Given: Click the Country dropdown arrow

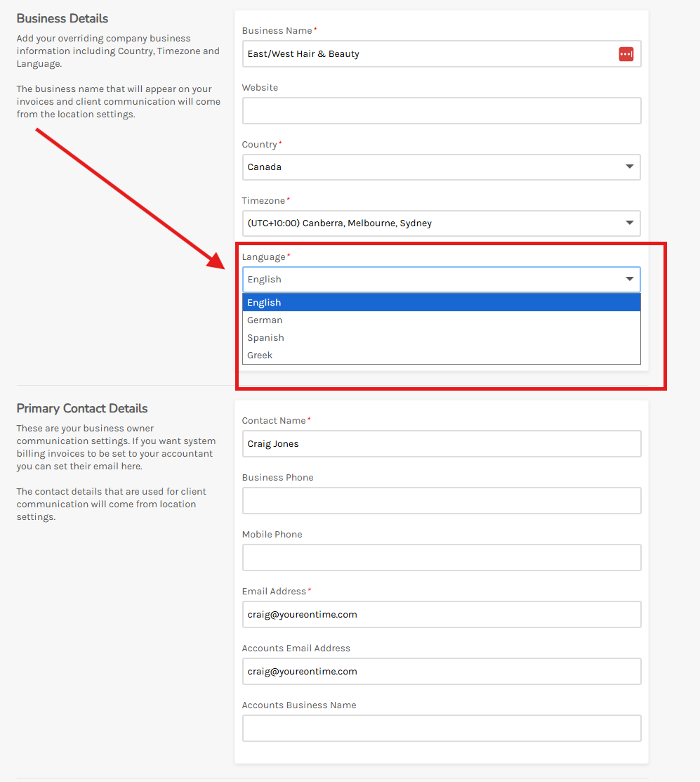Looking at the screenshot, I should [x=630, y=167].
